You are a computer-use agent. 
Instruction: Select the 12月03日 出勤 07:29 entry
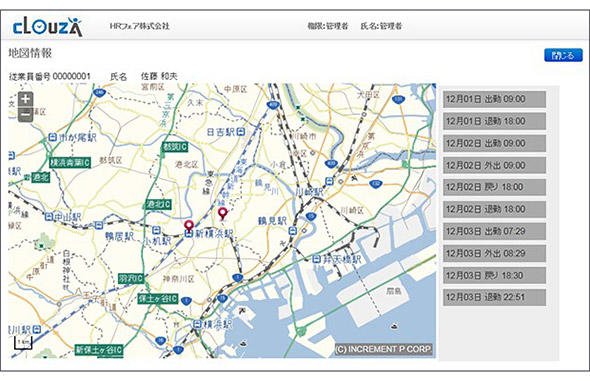(x=494, y=231)
